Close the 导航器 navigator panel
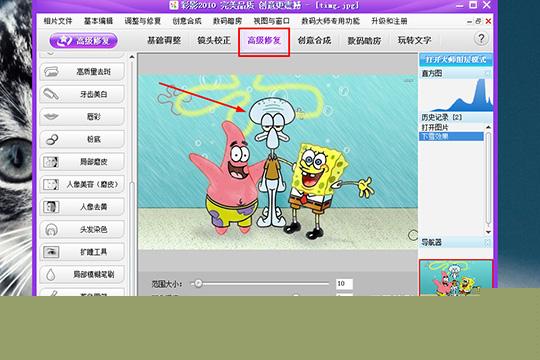The width and height of the screenshot is (540, 360). (488, 242)
